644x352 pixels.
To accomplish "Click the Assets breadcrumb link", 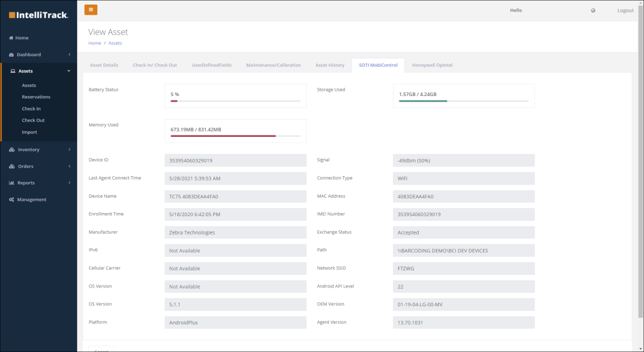I will click(x=115, y=43).
